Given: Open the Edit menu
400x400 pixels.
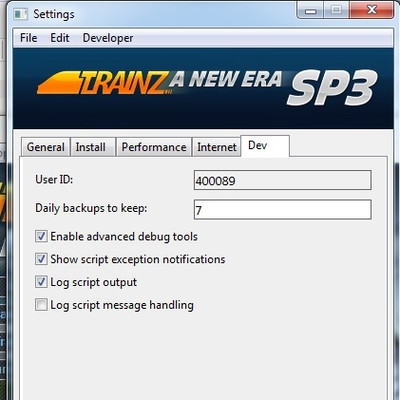Looking at the screenshot, I should point(60,38).
